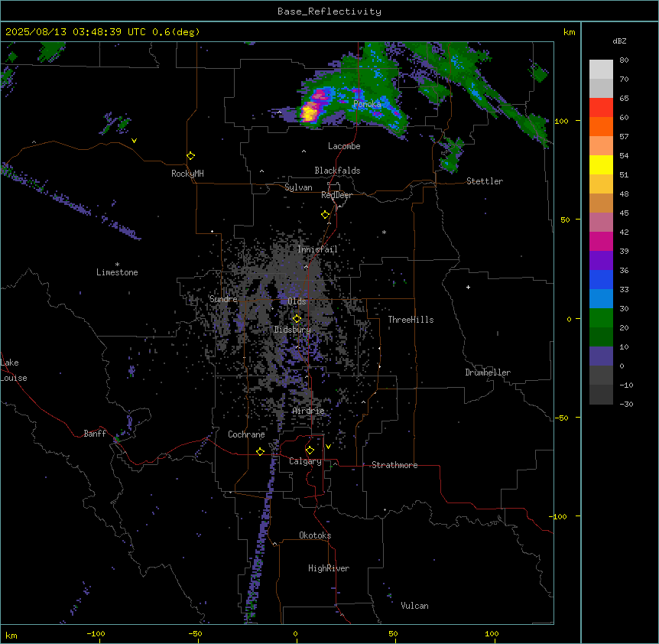This screenshot has height=644, width=659.
Task: Click the Ponoka city label
Action: [367, 104]
